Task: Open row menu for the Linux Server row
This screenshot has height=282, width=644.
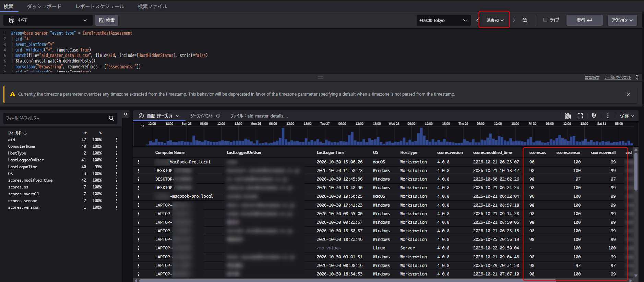Action: (139, 248)
